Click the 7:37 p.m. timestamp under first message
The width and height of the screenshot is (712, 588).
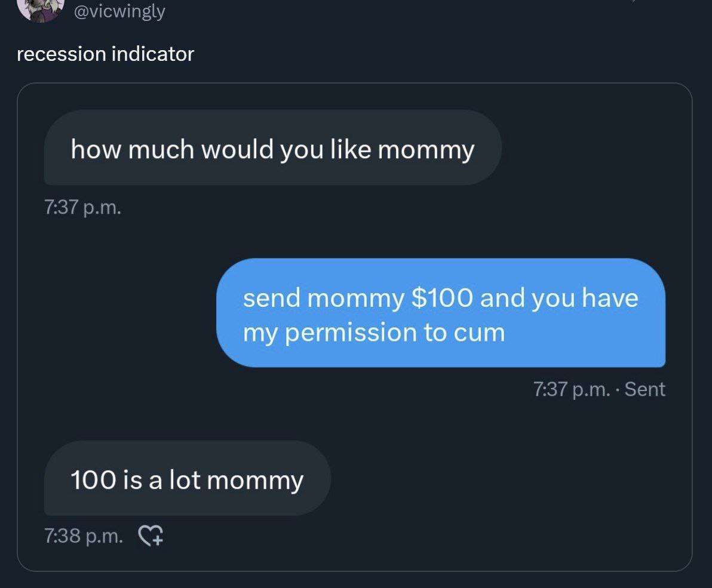pos(82,208)
